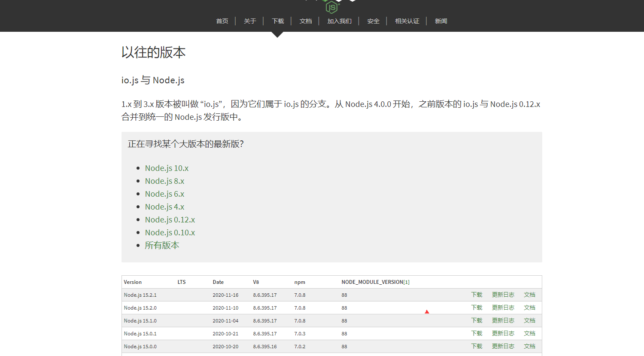This screenshot has width=644, height=356.
Task: Open the 新闻 navigation item
Action: coord(440,21)
